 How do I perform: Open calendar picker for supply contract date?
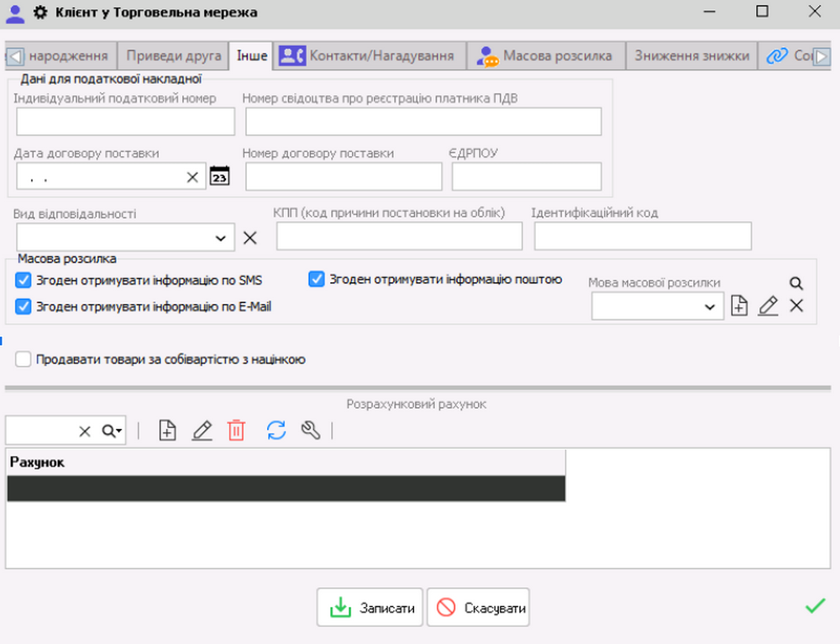219,176
